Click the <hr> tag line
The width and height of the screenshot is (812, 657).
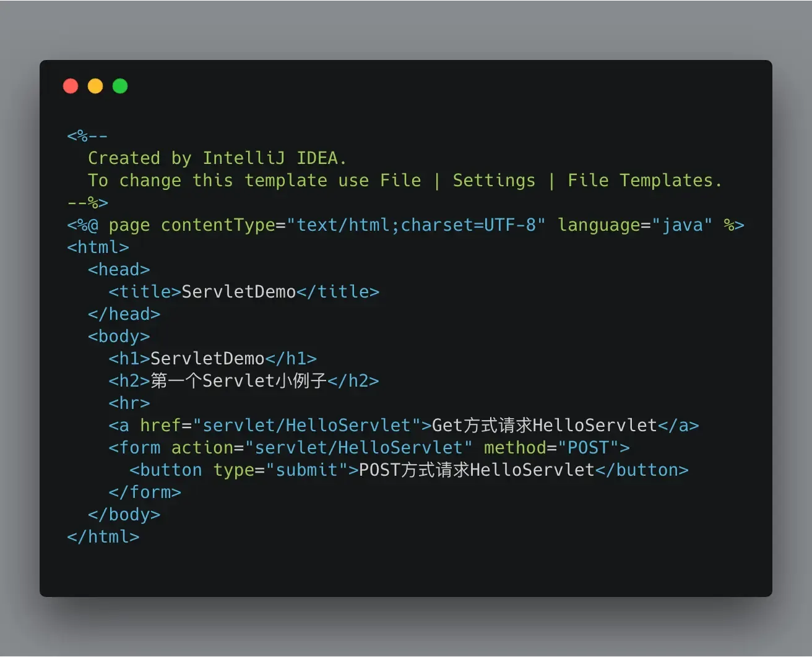click(x=129, y=403)
